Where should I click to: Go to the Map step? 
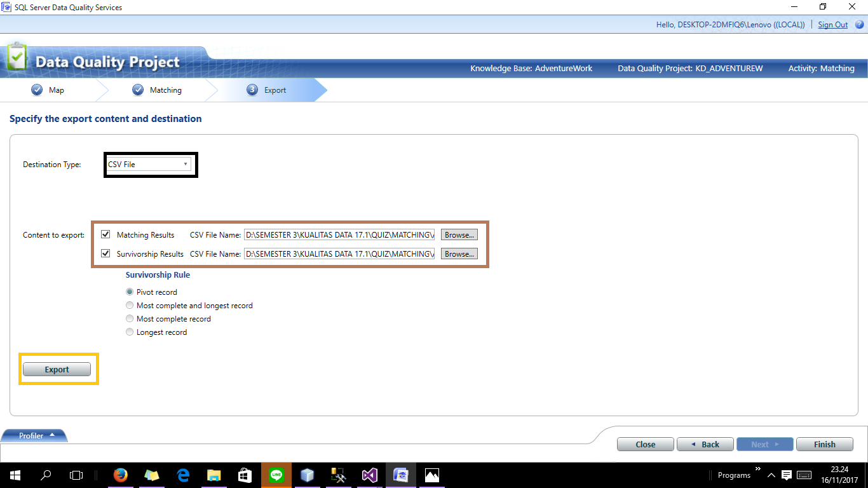pyautogui.click(x=48, y=90)
